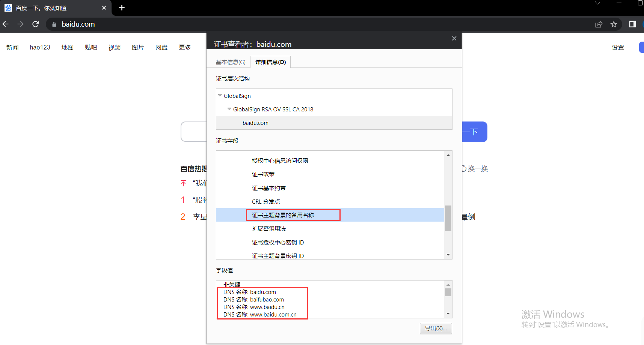Click DNS 名称: baifubao.com line
Image resolution: width=644 pixels, height=345 pixels.
253,300
